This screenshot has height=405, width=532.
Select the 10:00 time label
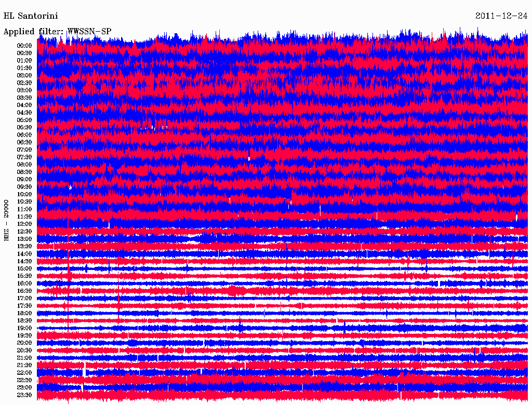click(24, 194)
